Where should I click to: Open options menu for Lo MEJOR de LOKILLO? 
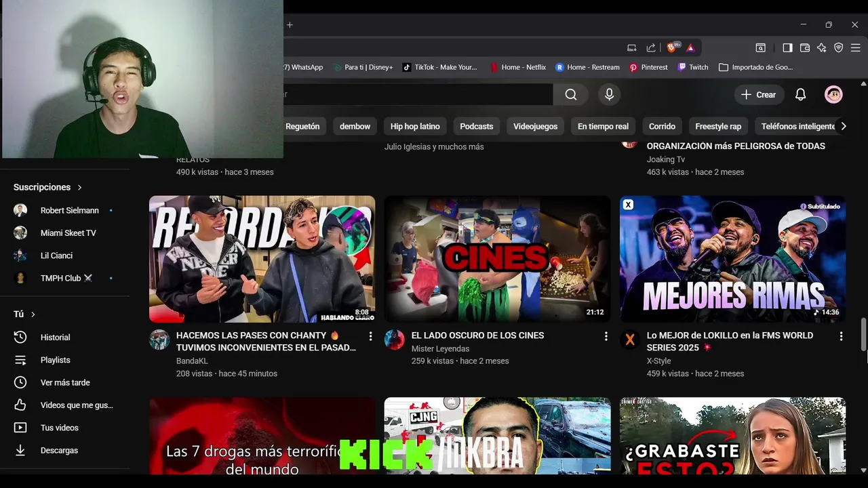coord(841,336)
